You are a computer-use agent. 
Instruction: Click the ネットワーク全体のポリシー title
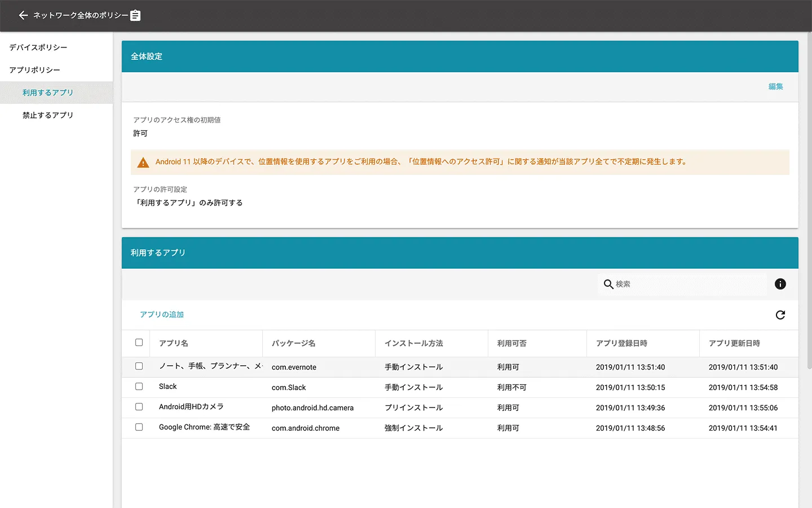[81, 15]
